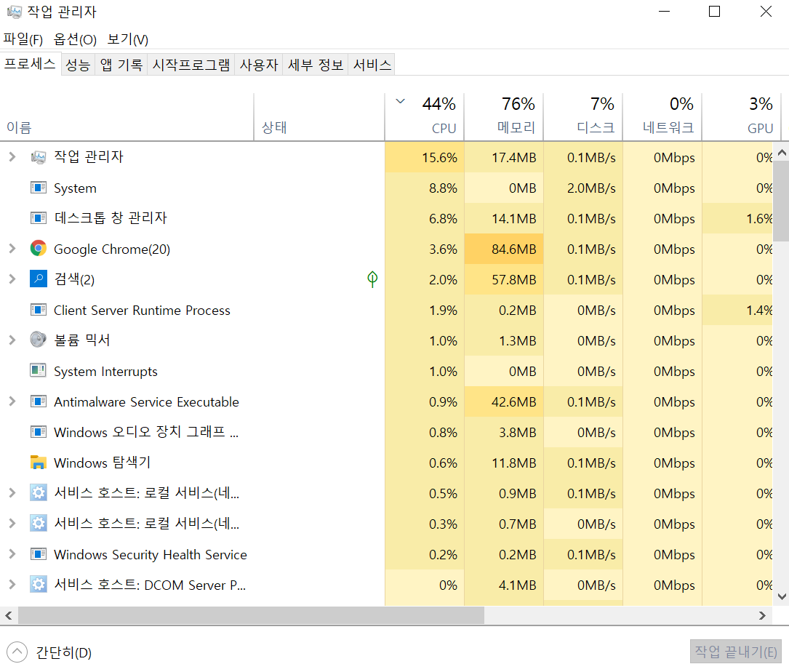Image resolution: width=789 pixels, height=672 pixels.
Task: Expand Antimalware Service Executable row
Action: coord(12,401)
